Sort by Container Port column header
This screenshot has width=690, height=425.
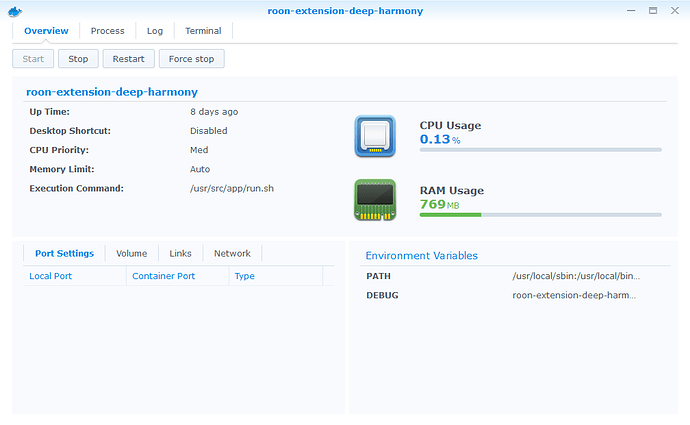pos(178,276)
